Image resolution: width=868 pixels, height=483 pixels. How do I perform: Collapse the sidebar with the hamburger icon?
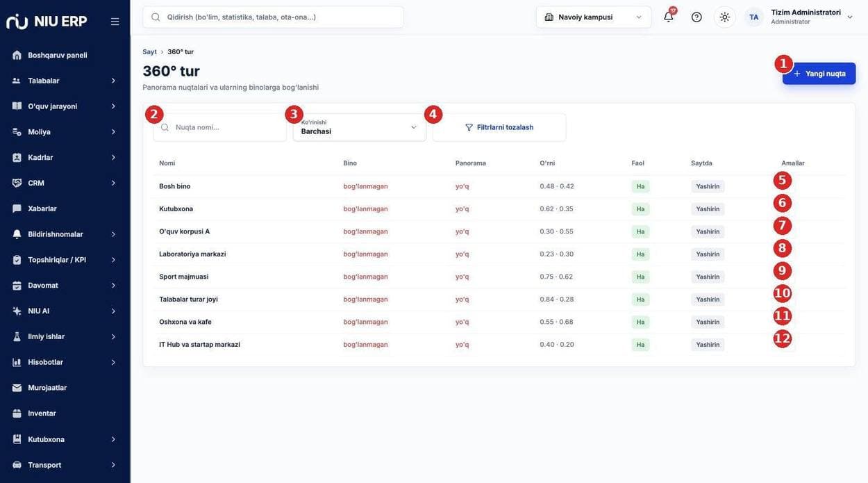tap(115, 22)
